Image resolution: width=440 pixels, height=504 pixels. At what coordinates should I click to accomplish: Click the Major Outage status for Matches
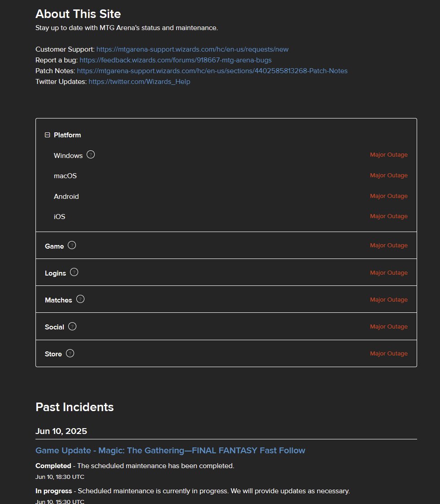click(388, 299)
